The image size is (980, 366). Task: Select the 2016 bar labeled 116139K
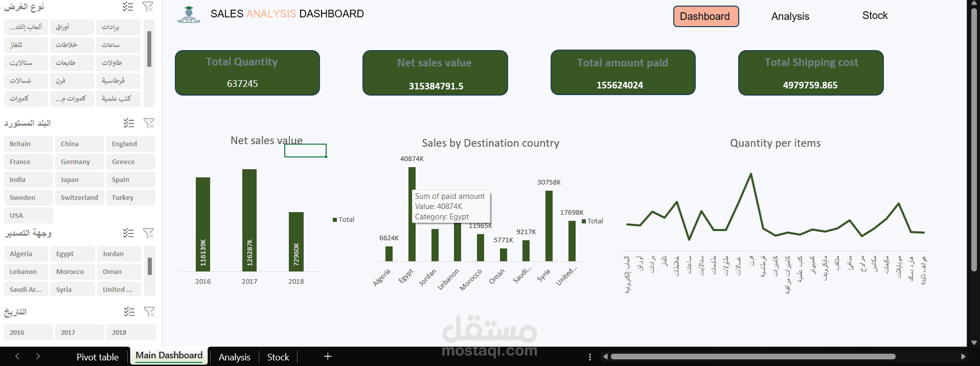(203, 224)
